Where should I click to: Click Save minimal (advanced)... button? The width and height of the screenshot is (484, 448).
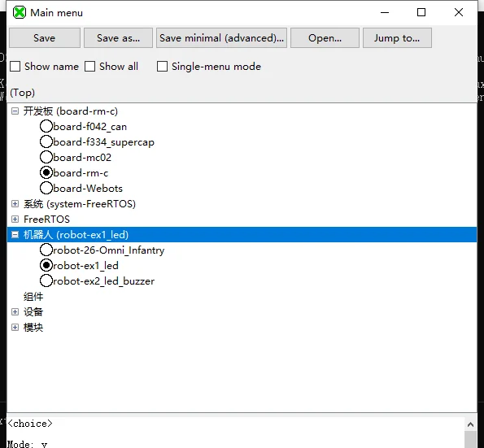[x=221, y=38]
